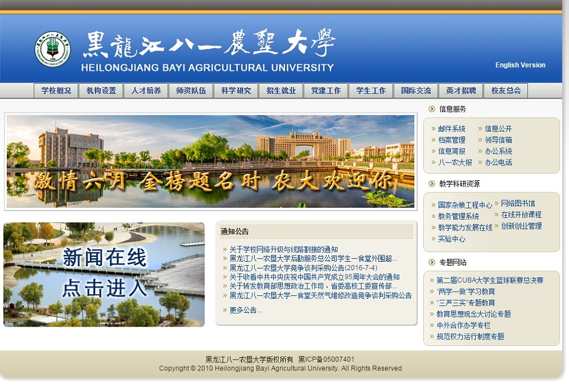This screenshot has height=392, width=569.
Task: Open the 国际交流 menu item
Action: click(417, 90)
